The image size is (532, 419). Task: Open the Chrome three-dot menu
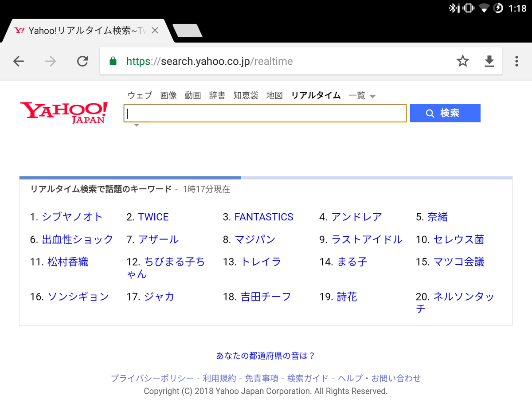click(x=516, y=61)
